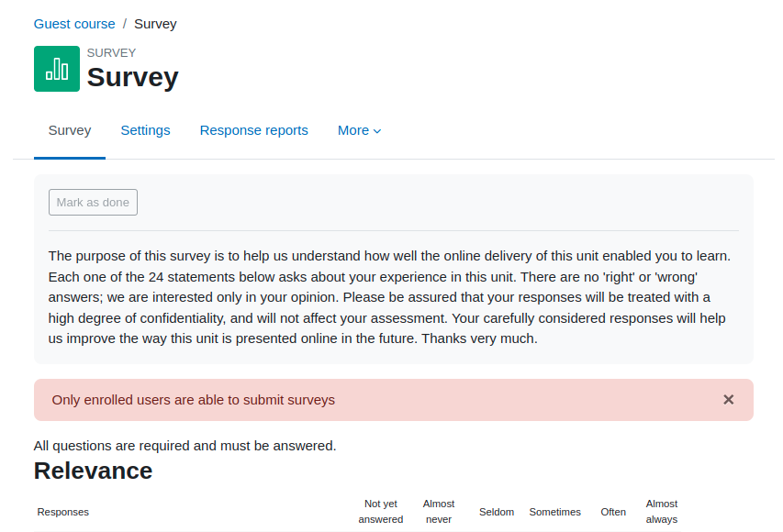The width and height of the screenshot is (783, 532).
Task: Click the enrolled users warning message text
Action: point(194,400)
